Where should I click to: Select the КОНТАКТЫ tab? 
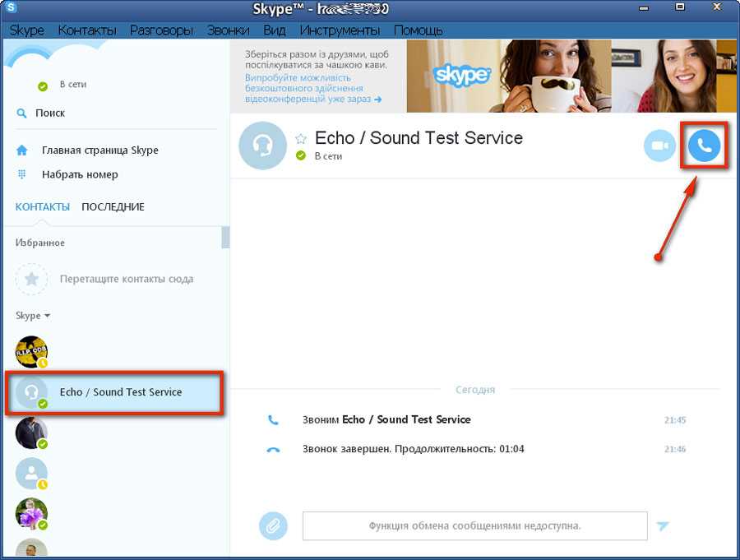(42, 206)
